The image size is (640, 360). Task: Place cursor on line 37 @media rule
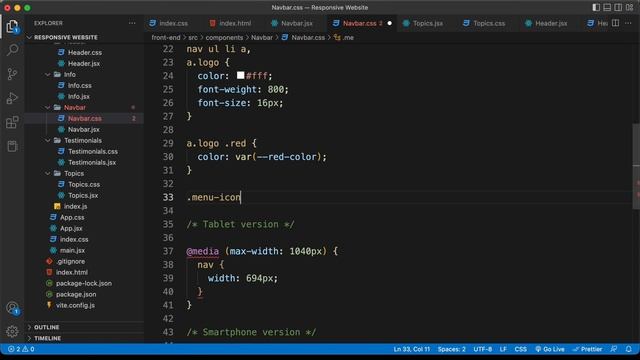coord(262,251)
